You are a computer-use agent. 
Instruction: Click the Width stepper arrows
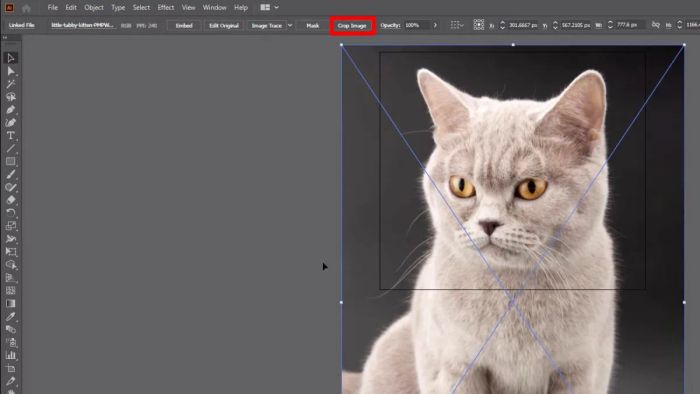[x=610, y=25]
